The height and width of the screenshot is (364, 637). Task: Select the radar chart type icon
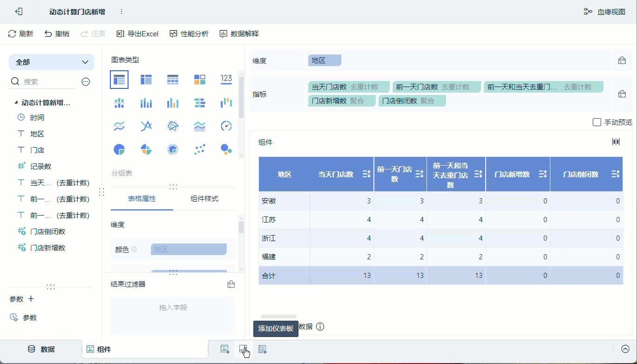(173, 126)
